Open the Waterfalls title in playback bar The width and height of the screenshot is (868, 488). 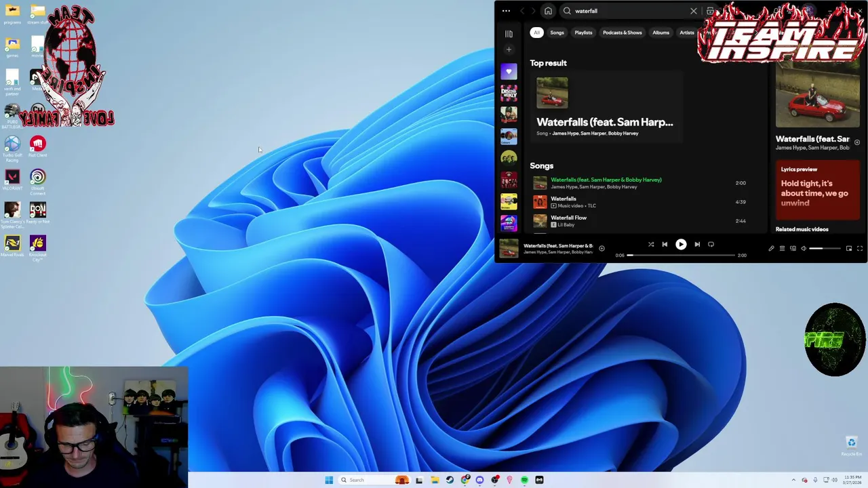click(x=558, y=245)
